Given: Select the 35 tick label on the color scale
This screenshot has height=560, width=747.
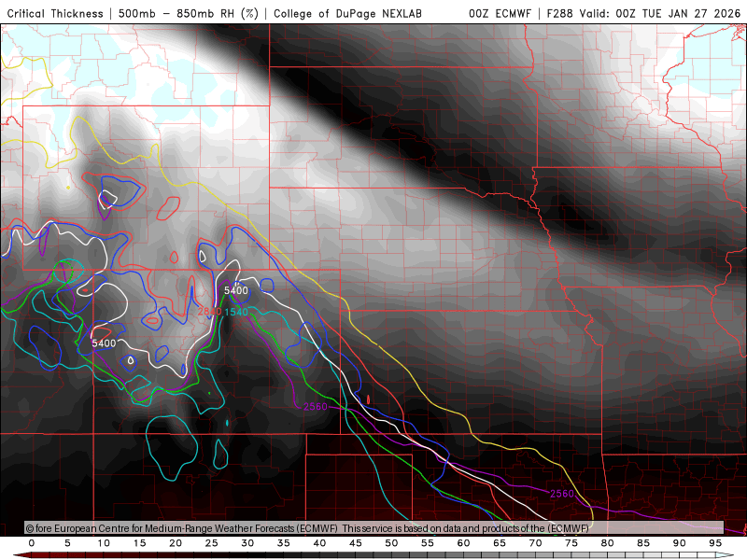Looking at the screenshot, I should pos(284,543).
